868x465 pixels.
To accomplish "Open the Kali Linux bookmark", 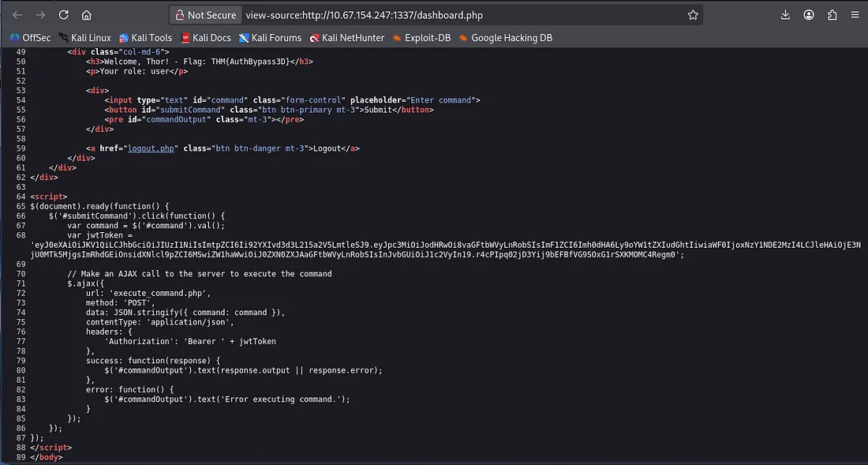I will pyautogui.click(x=83, y=37).
